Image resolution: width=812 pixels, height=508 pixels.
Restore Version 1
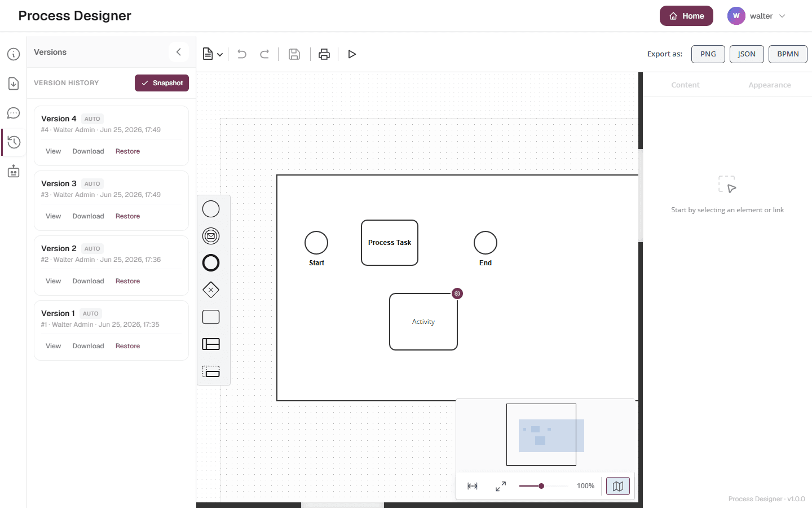[128, 346]
